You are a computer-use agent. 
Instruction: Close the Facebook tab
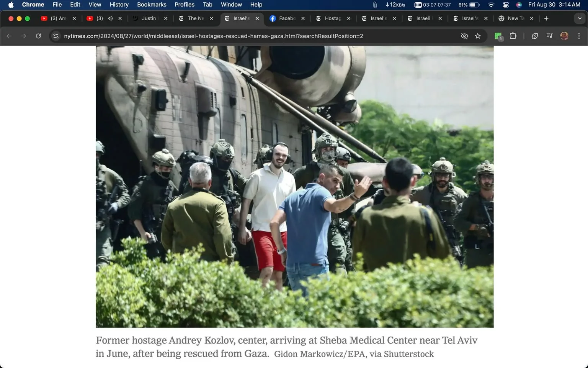(303, 18)
